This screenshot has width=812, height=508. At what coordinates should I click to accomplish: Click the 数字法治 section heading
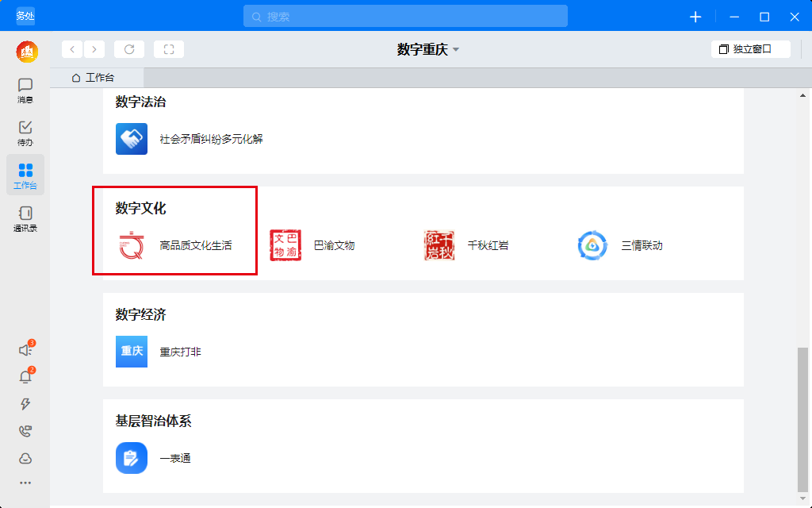[x=140, y=102]
